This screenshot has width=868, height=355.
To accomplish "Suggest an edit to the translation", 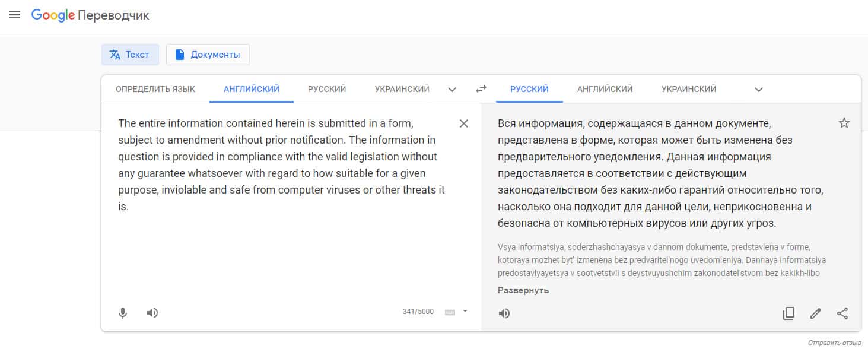I will click(816, 313).
